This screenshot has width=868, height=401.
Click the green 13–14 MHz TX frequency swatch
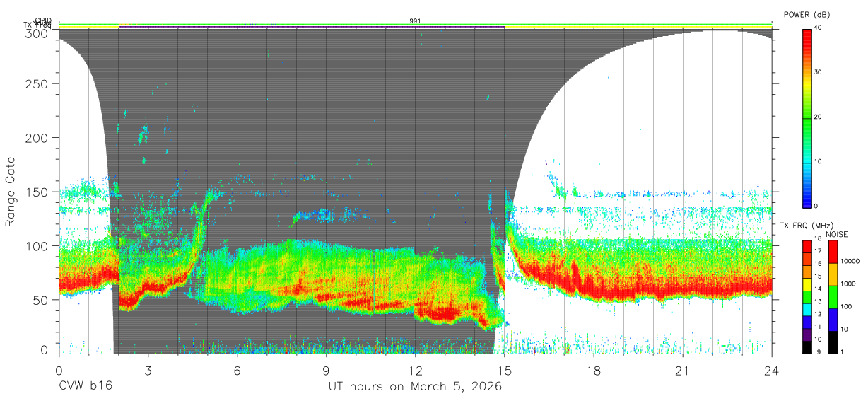[807, 297]
